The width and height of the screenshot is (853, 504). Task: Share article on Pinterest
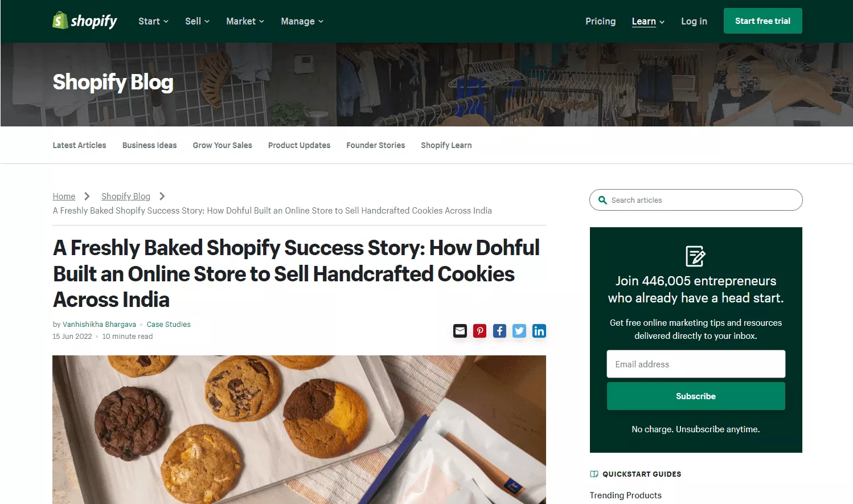click(x=480, y=331)
